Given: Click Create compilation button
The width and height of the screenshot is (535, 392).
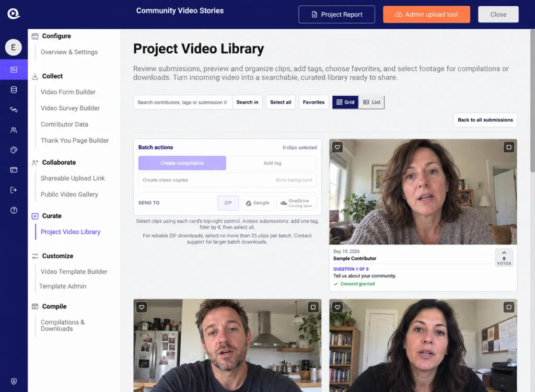Looking at the screenshot, I should [x=182, y=163].
